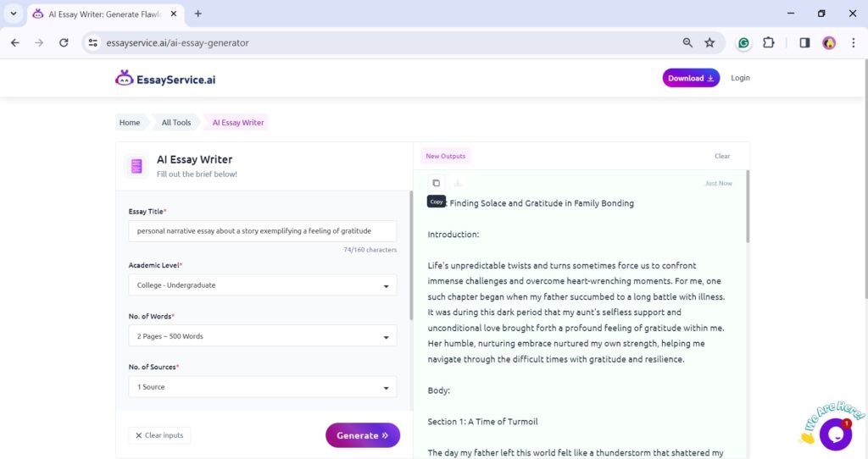Click the address bar URL
The image size is (868, 459).
177,42
